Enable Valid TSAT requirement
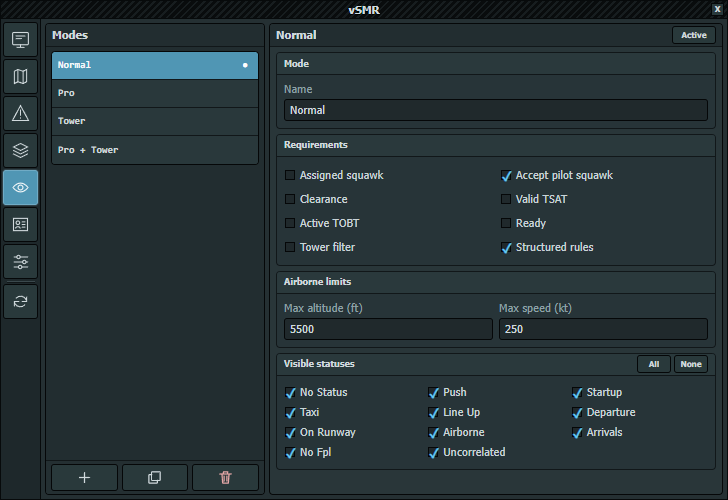The height and width of the screenshot is (500, 728). [x=506, y=199]
